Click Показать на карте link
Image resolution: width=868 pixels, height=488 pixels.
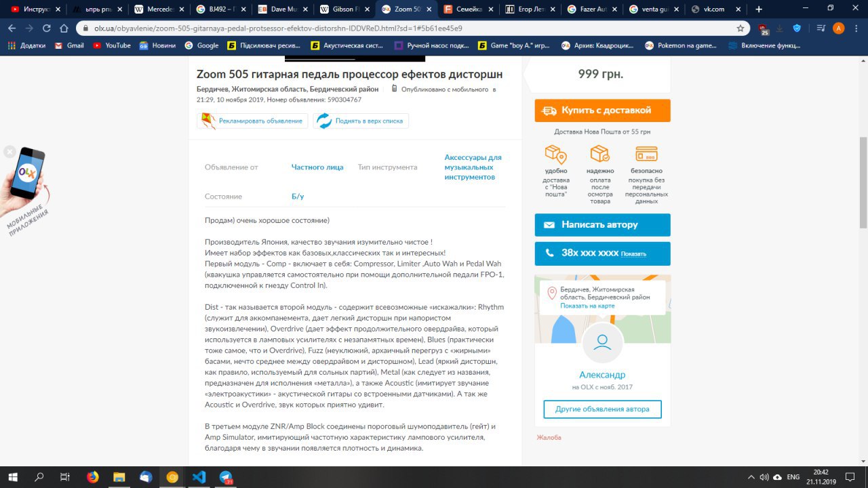pos(587,306)
